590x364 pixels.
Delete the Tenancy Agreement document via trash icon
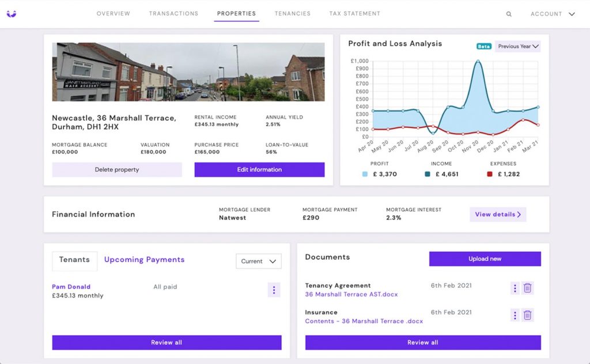click(528, 288)
